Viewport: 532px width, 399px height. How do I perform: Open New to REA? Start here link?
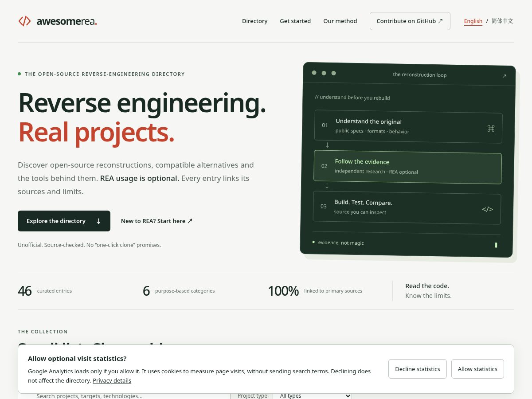tap(156, 221)
